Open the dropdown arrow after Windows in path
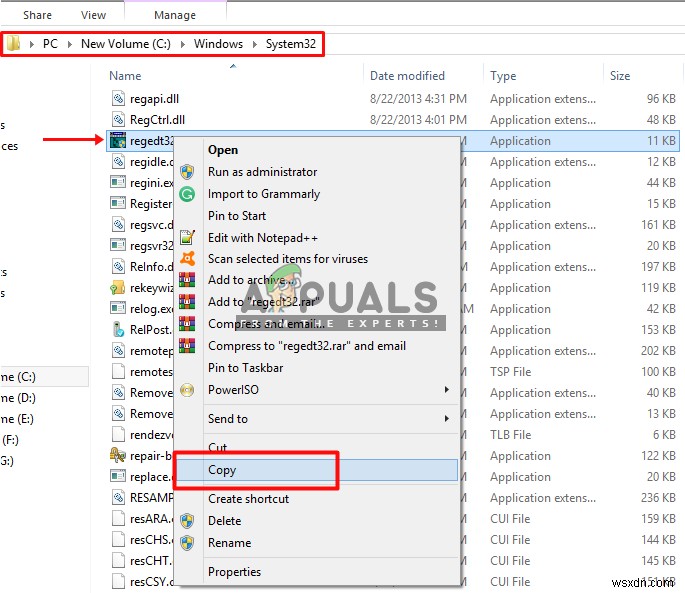This screenshot has height=593, width=685. point(255,44)
